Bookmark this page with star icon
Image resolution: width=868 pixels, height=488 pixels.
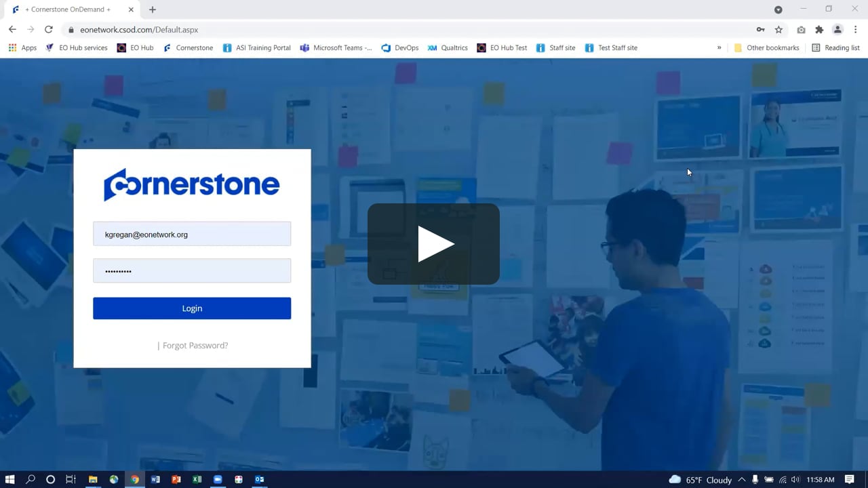(x=778, y=30)
